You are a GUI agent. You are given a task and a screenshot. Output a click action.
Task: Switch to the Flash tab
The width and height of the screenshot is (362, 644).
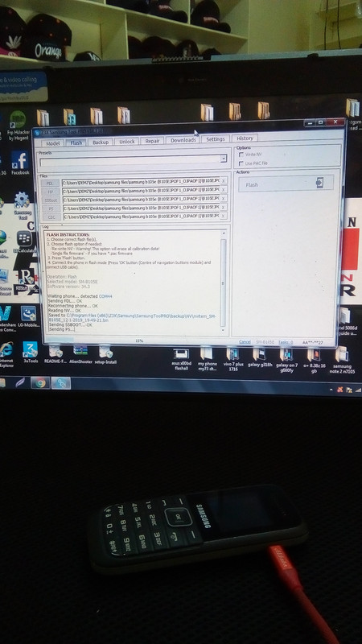pyautogui.click(x=76, y=142)
